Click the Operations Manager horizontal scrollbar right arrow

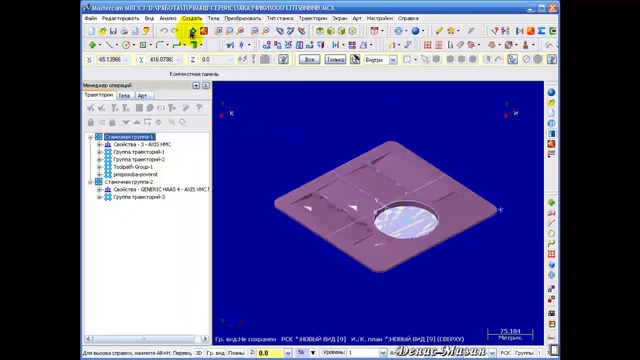205,339
